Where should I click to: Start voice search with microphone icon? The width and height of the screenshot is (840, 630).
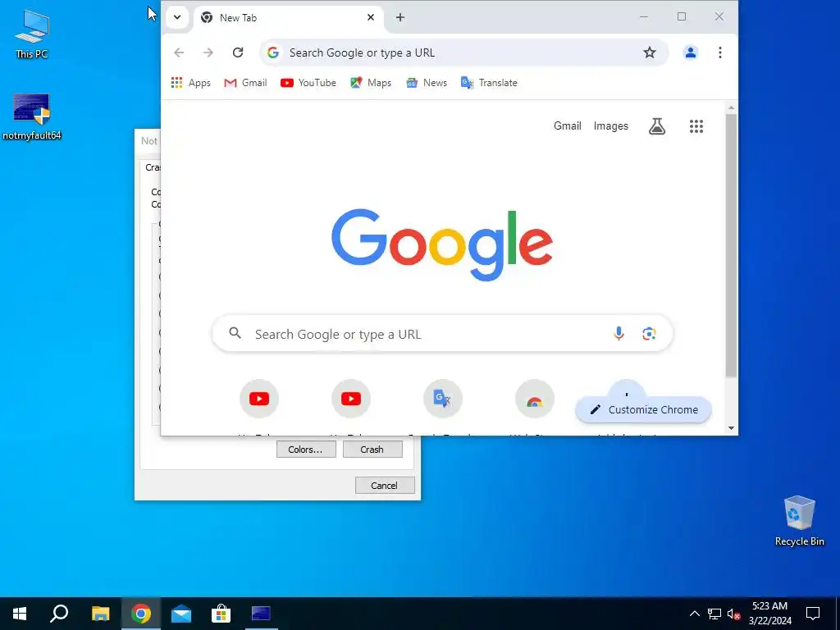point(619,334)
